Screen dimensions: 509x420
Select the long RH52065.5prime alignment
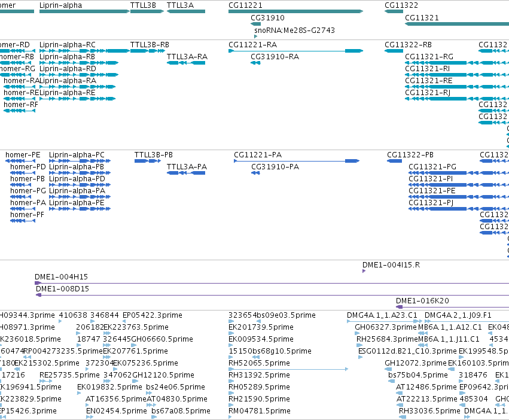pos(288,369)
